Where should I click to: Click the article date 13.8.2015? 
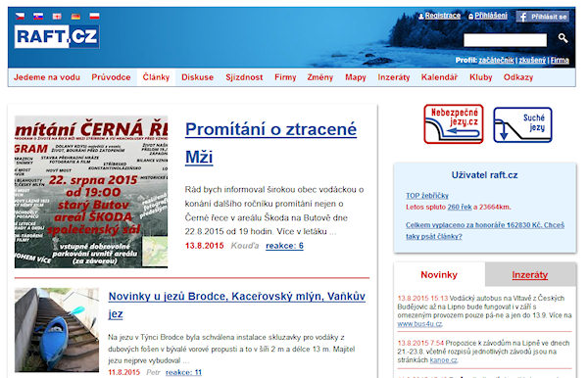tap(205, 246)
